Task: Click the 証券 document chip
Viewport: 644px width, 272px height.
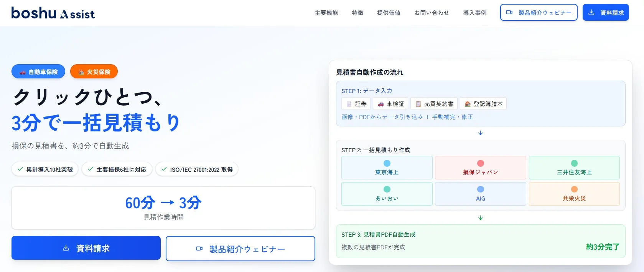Action: [356, 104]
